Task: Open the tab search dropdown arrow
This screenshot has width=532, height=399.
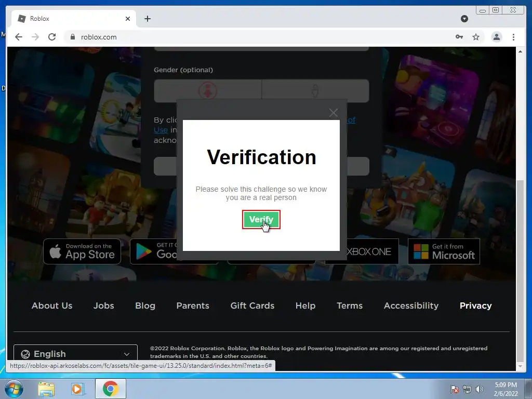Action: tap(464, 19)
